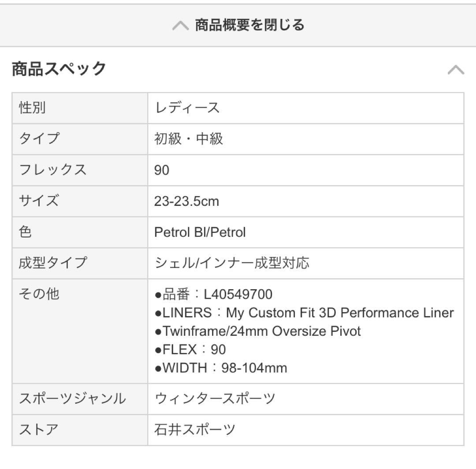
Task: Click the 品番 L40549700 line
Action: (214, 294)
